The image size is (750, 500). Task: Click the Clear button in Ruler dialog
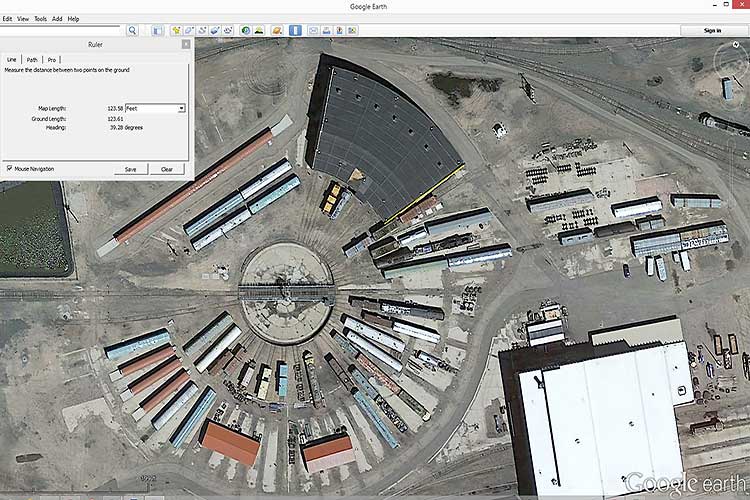(x=167, y=169)
